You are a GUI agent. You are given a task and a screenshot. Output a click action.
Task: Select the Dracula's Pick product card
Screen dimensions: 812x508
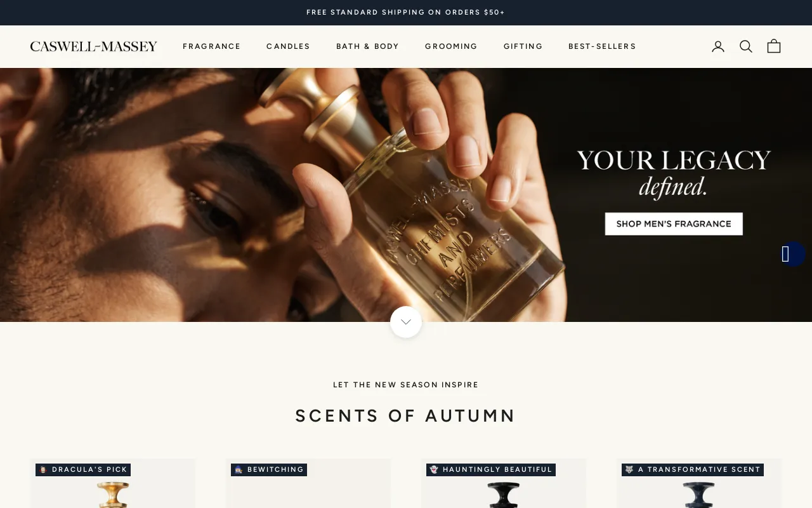tap(113, 483)
